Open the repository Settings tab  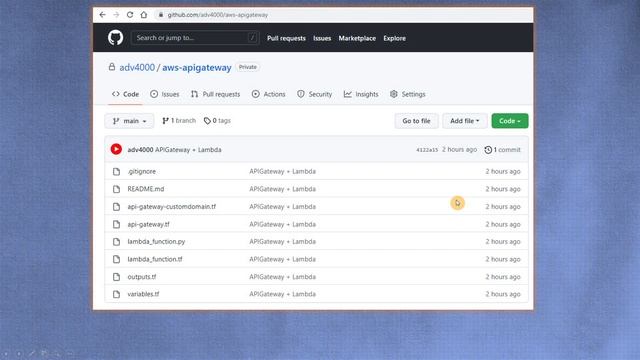tap(408, 94)
